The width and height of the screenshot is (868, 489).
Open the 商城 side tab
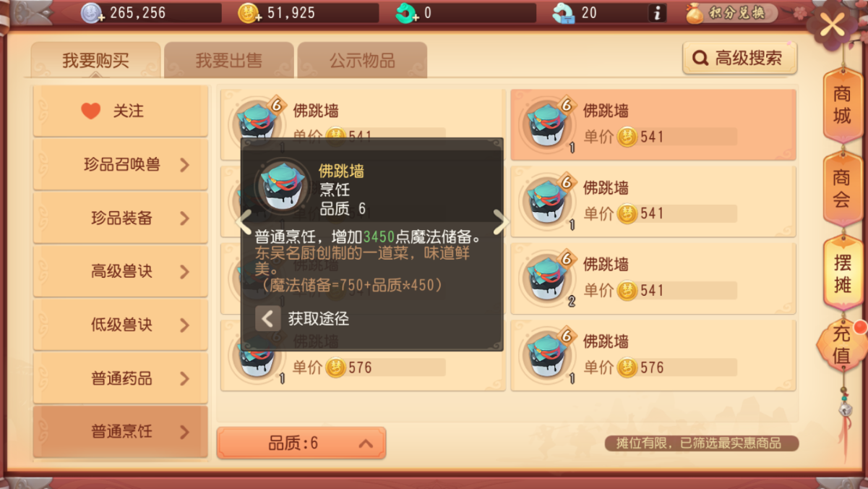coord(842,104)
